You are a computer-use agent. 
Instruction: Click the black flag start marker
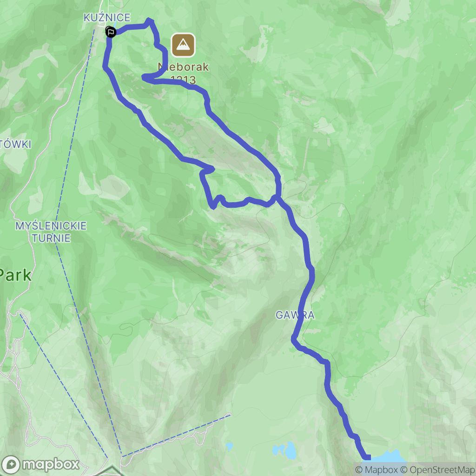[111, 32]
